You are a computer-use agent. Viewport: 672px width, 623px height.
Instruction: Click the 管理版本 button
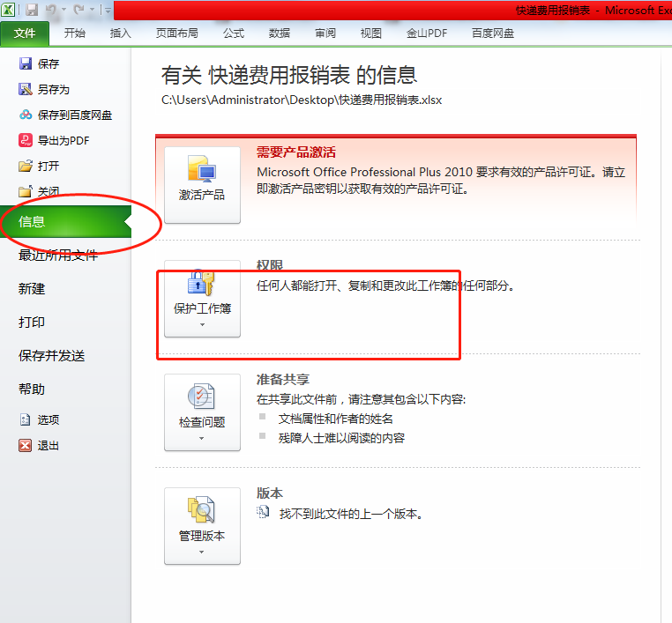(x=202, y=526)
